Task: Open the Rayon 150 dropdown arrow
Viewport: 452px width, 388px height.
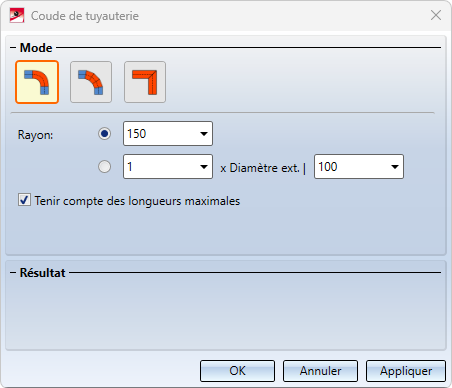Action: [x=204, y=134]
